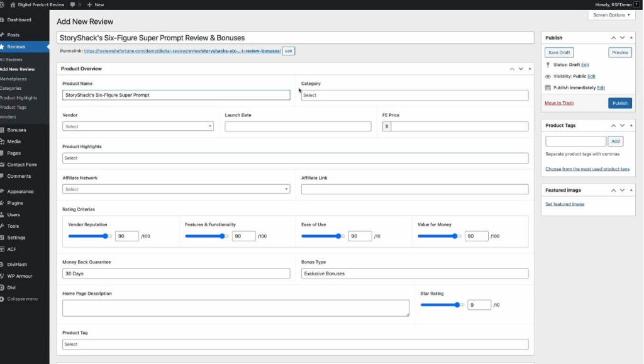This screenshot has height=364, width=644.
Task: Click the Posts pin icon
Action: (2, 35)
